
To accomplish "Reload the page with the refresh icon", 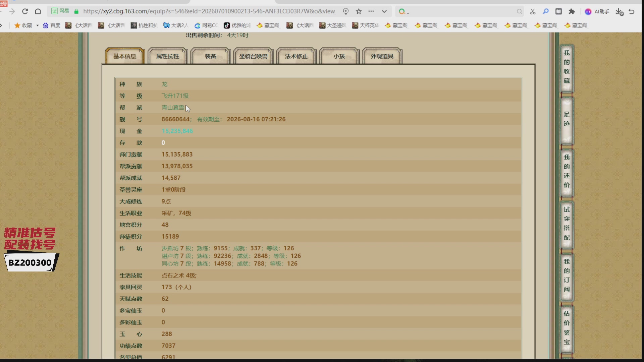I will click(x=25, y=11).
